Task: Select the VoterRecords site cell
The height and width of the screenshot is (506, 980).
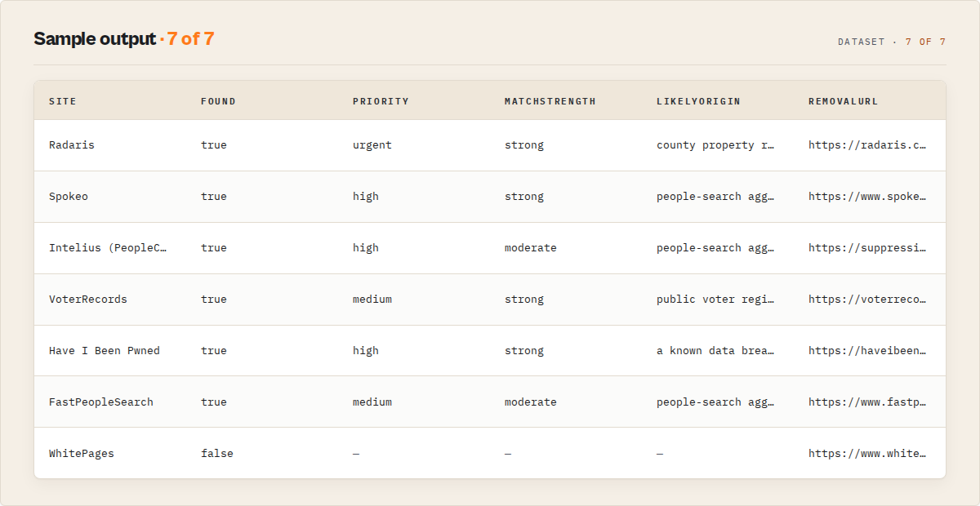Action: point(88,300)
